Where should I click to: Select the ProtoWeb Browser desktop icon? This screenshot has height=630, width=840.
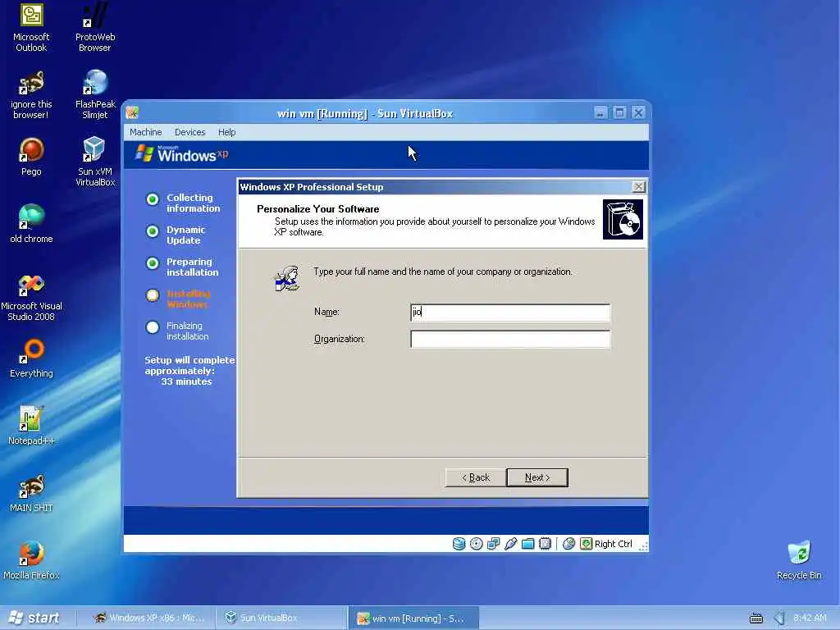[95, 28]
